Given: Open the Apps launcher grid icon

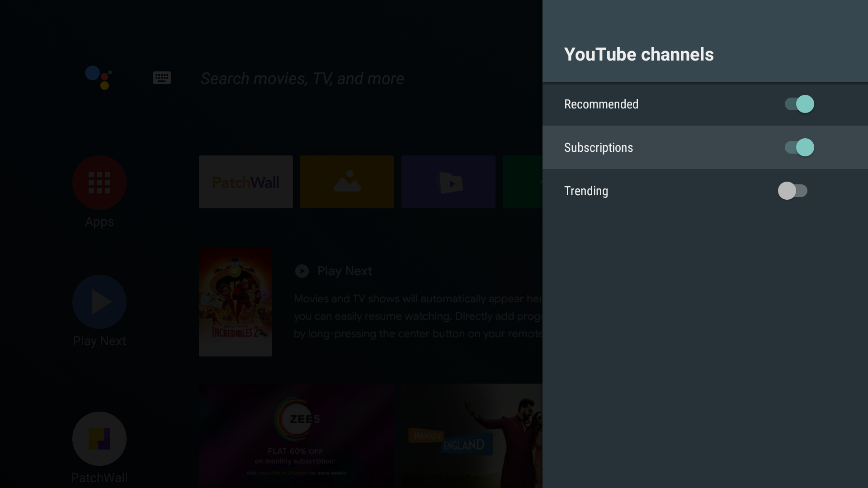Looking at the screenshot, I should point(99,183).
